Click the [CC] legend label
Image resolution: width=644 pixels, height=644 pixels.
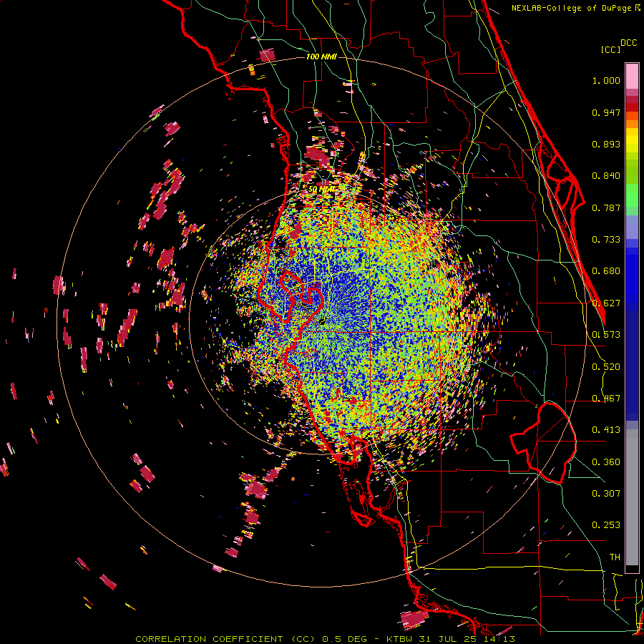610,49
